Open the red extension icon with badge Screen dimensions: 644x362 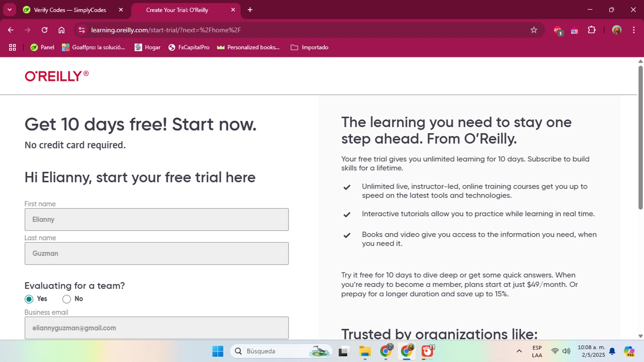point(558,30)
